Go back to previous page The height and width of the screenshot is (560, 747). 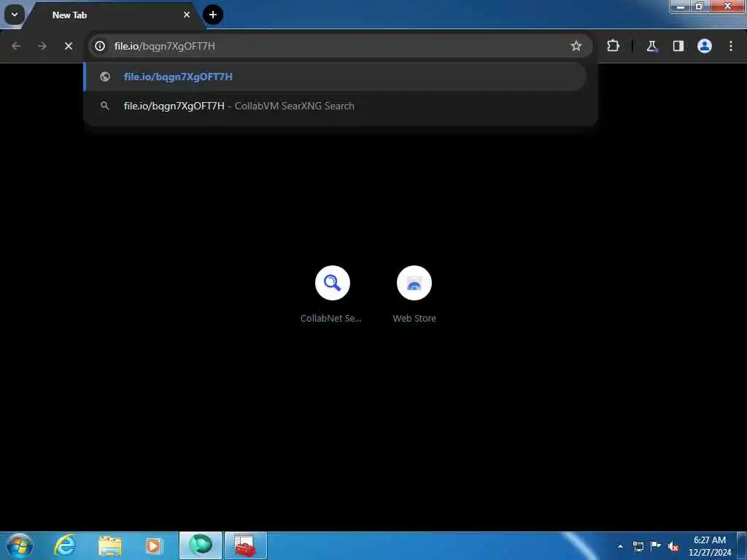click(x=16, y=46)
